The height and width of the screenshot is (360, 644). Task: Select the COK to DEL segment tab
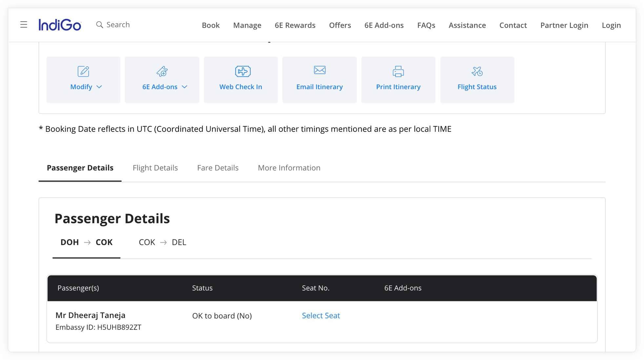[162, 242]
